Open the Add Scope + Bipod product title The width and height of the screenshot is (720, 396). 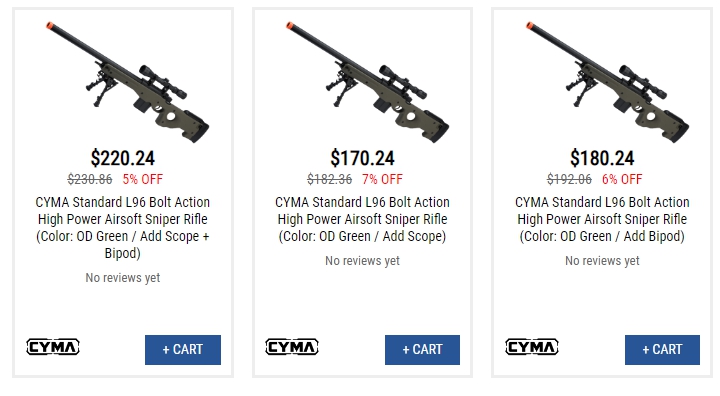coord(123,227)
